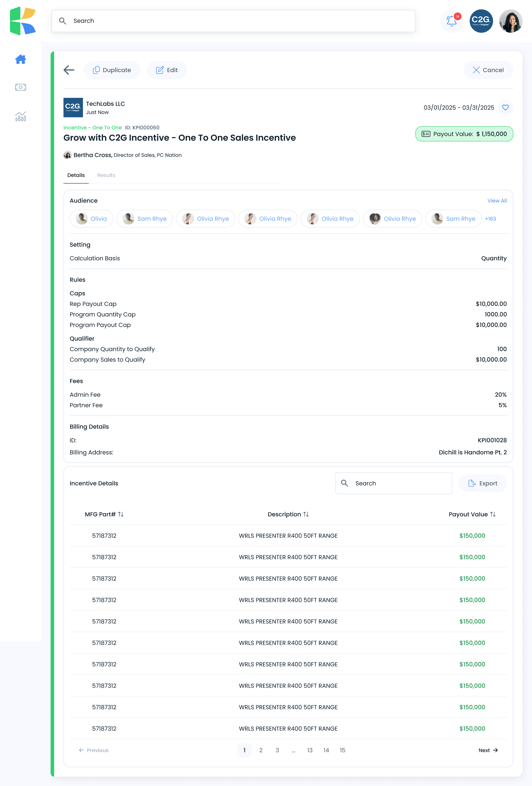This screenshot has height=786, width=532.
Task: Click the Bertha Cross name
Action: [x=93, y=155]
